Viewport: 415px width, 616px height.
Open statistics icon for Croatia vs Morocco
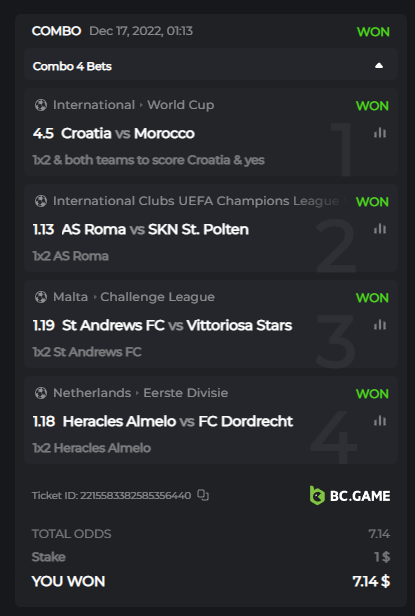(x=380, y=133)
